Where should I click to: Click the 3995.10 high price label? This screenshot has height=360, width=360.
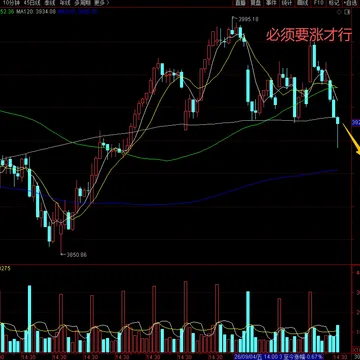(248, 19)
